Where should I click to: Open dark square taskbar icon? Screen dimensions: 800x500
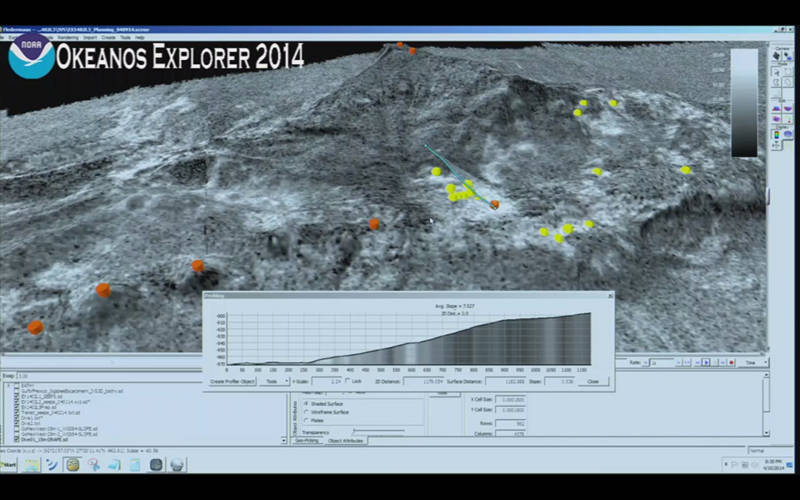(x=156, y=464)
